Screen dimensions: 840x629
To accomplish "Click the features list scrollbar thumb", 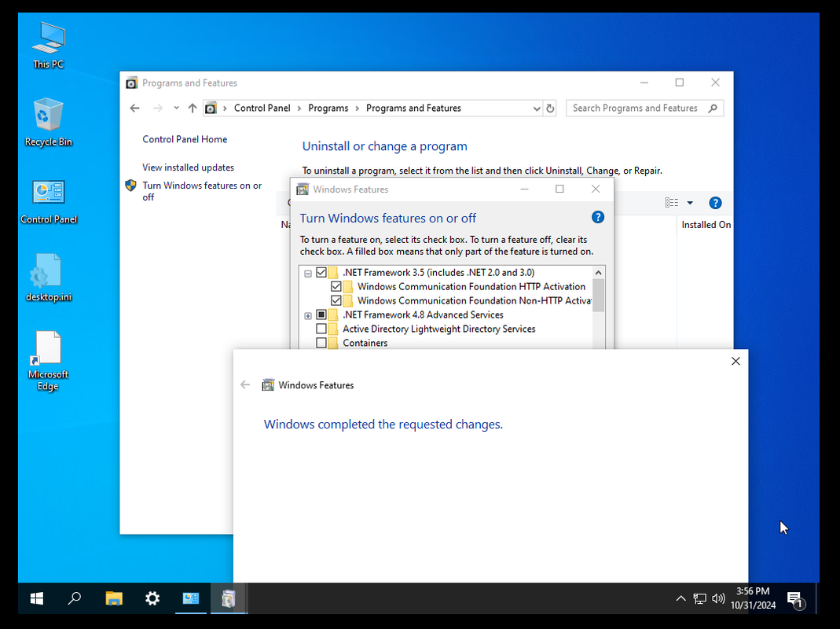I will click(599, 295).
